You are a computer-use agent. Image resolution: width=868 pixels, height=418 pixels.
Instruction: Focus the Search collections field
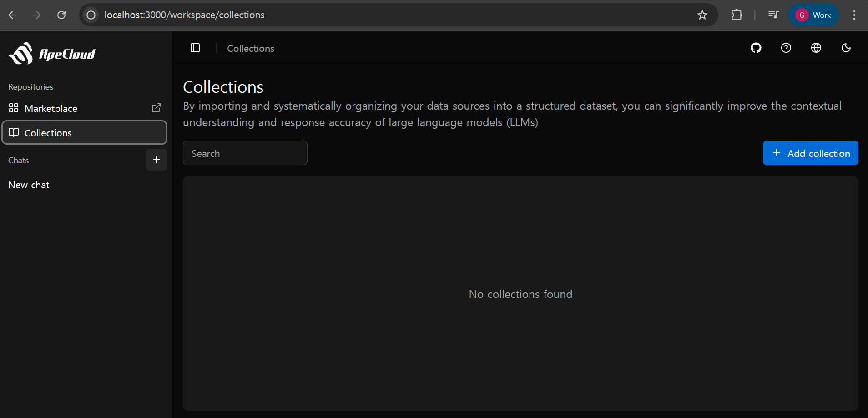tap(245, 153)
